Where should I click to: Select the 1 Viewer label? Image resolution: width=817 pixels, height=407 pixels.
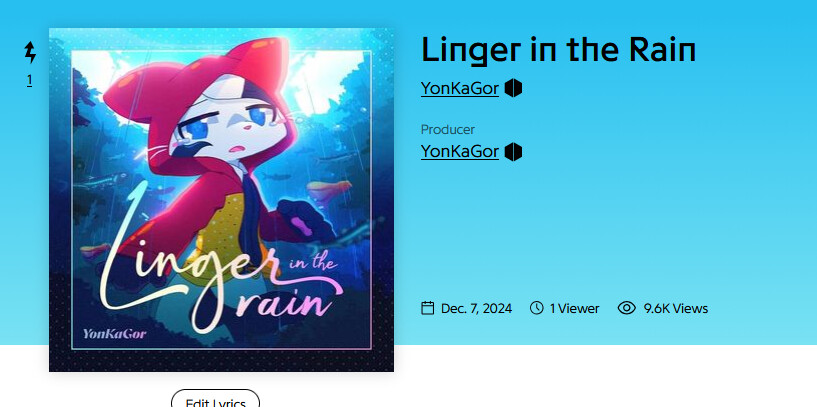pyautogui.click(x=574, y=309)
